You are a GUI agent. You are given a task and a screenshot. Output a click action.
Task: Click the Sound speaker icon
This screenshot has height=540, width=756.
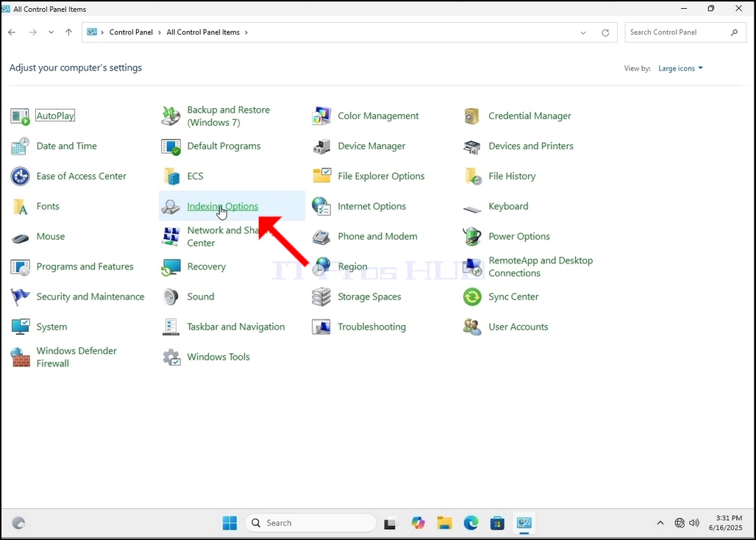171,297
